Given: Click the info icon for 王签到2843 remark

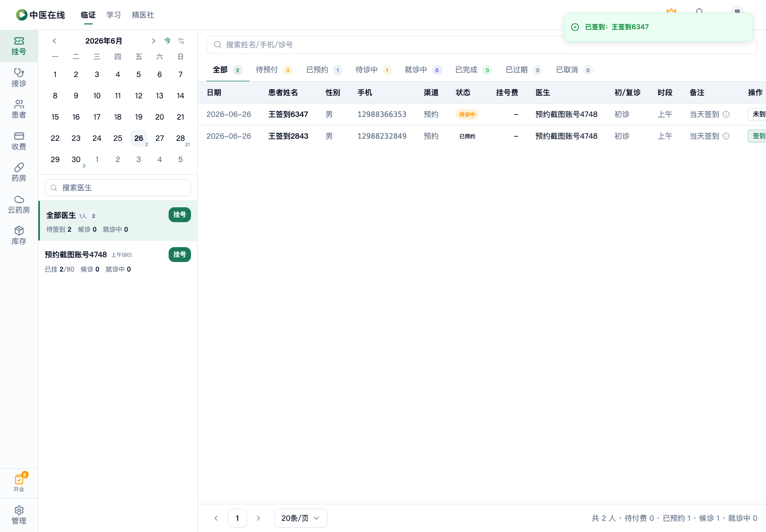Looking at the screenshot, I should pos(726,136).
